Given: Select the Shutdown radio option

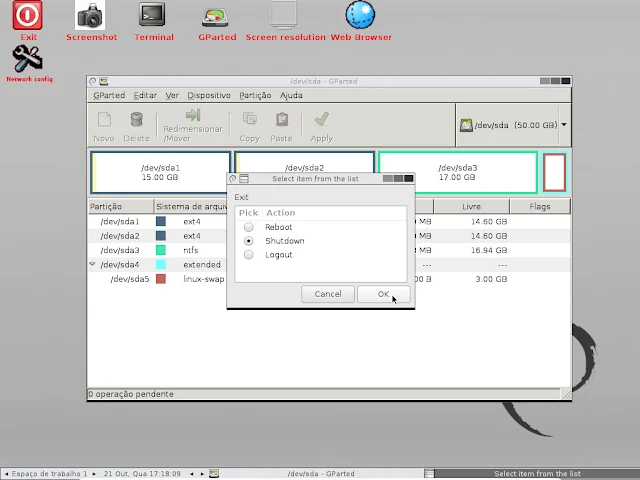Looking at the screenshot, I should [249, 241].
